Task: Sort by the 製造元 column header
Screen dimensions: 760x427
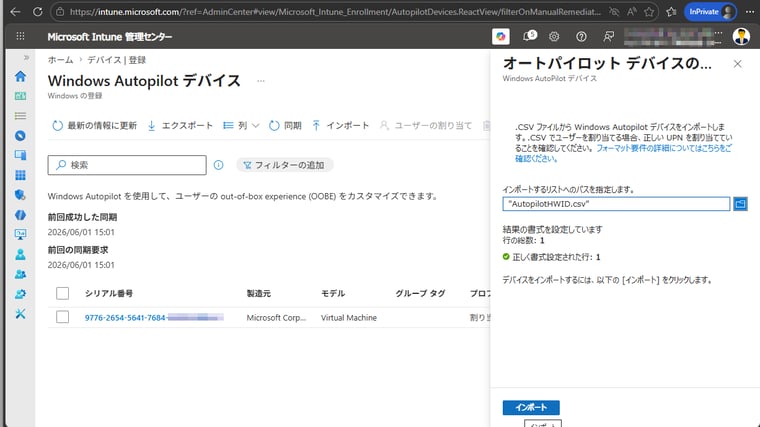Action: (259, 293)
